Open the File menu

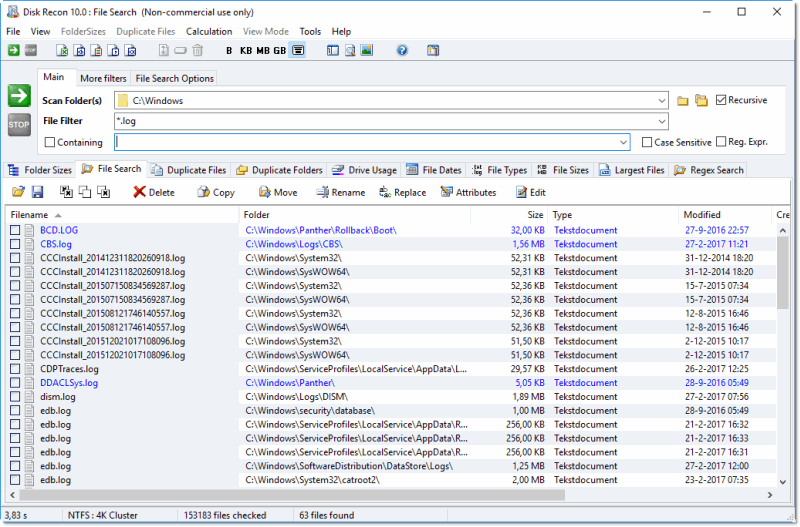pyautogui.click(x=13, y=32)
